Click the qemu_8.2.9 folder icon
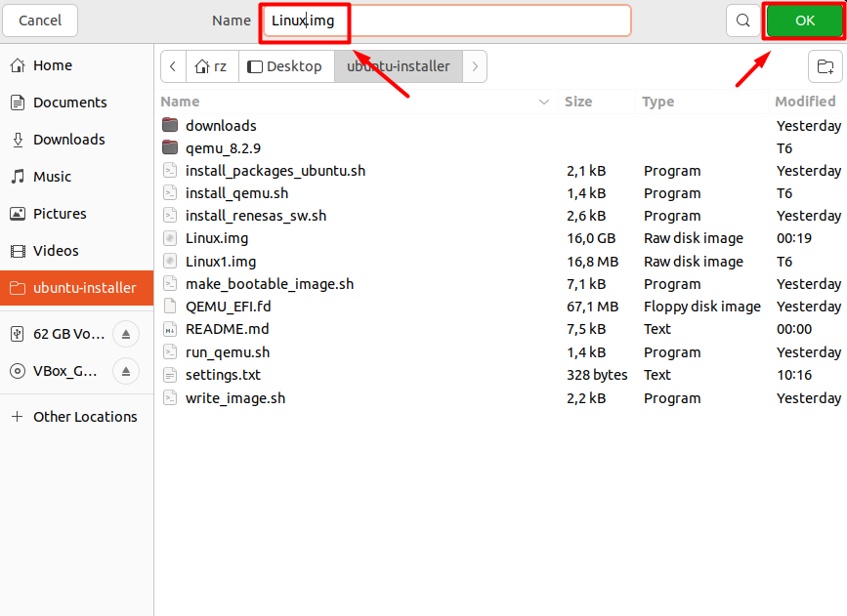The image size is (847, 616). click(x=170, y=148)
